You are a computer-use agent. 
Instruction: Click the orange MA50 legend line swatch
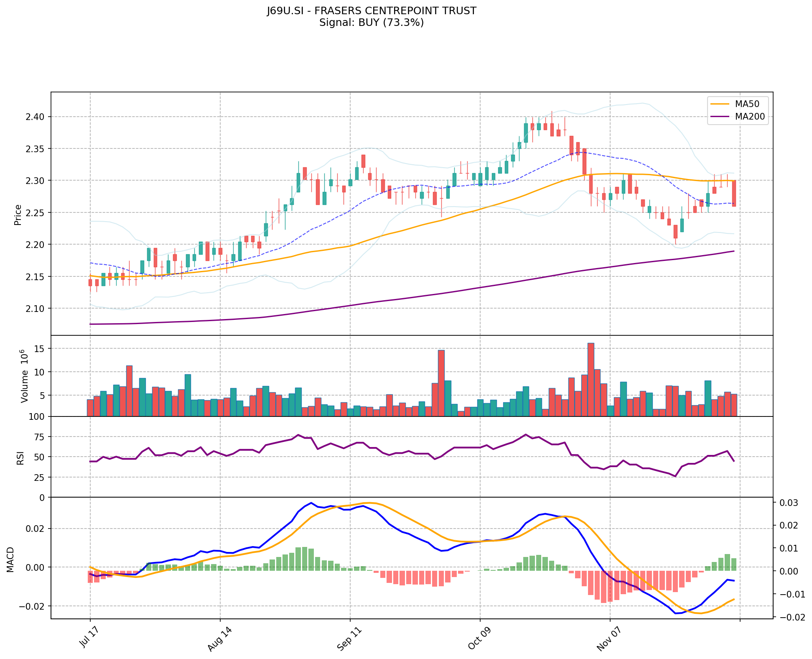[720, 104]
